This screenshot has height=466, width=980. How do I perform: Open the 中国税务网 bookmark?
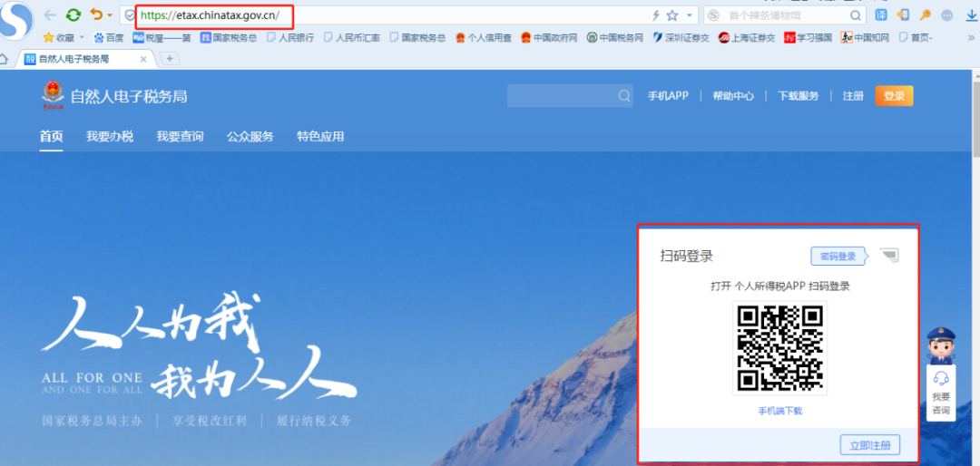(x=615, y=37)
